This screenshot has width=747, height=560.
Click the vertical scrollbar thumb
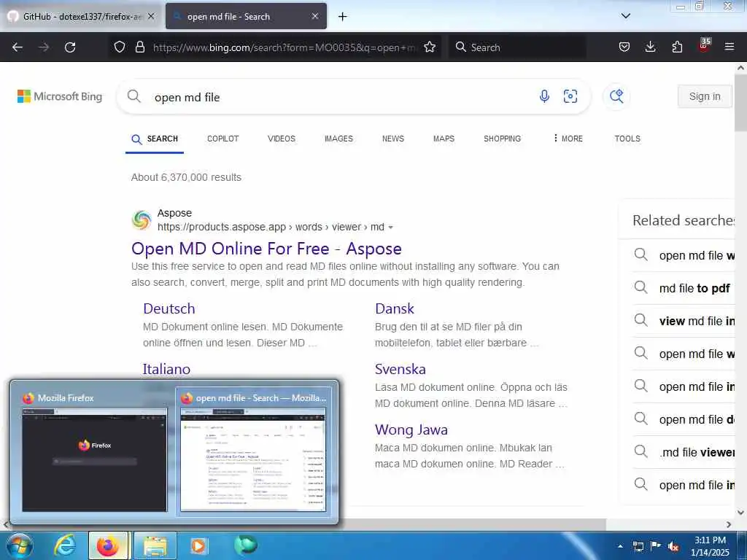tap(740, 102)
